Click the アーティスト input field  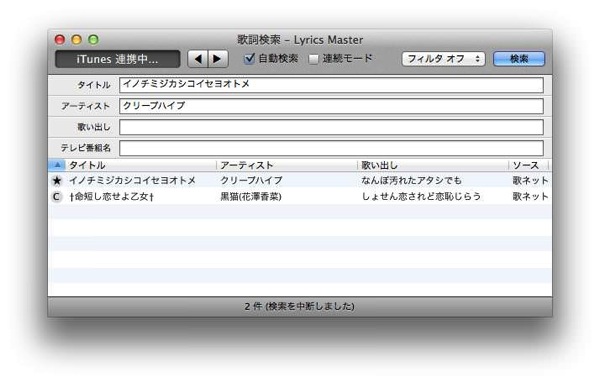click(331, 106)
